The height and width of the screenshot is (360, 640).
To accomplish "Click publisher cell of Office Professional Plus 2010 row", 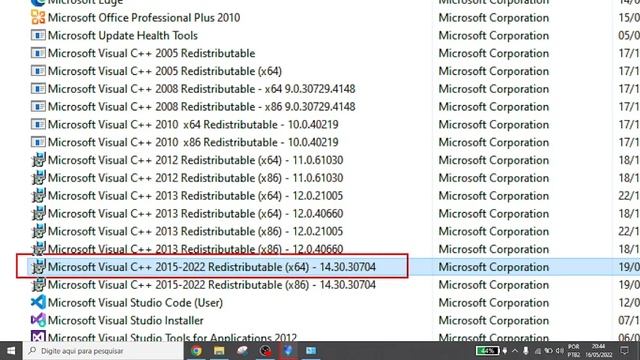I will [494, 18].
